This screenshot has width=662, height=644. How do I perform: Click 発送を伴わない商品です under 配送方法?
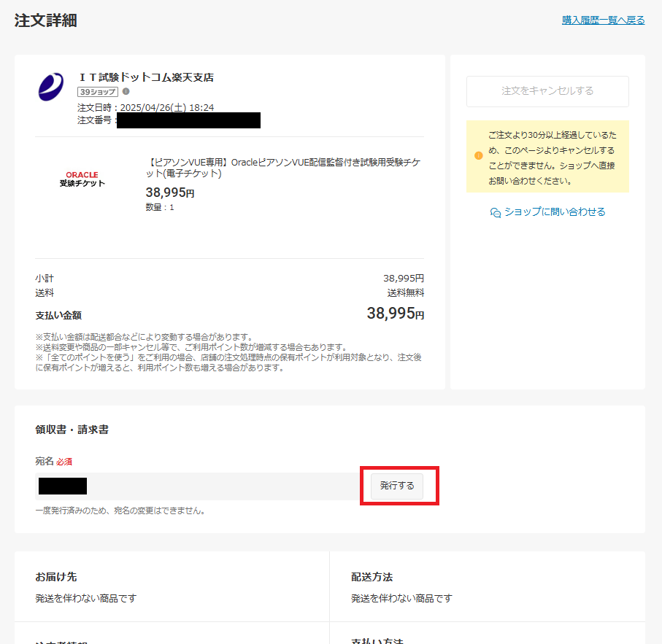point(401,599)
